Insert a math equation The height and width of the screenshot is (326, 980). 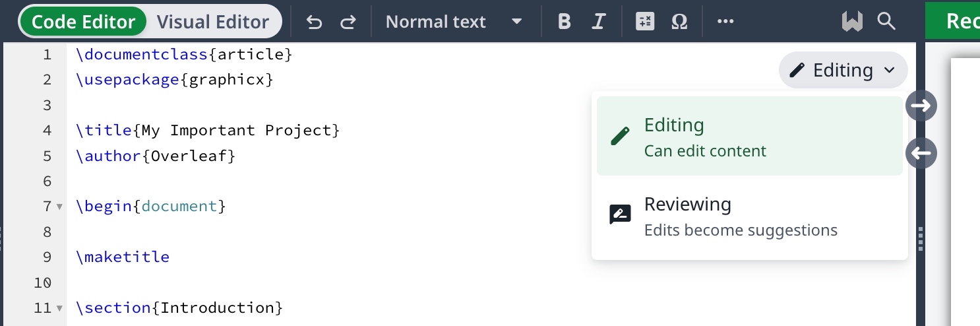(x=644, y=22)
